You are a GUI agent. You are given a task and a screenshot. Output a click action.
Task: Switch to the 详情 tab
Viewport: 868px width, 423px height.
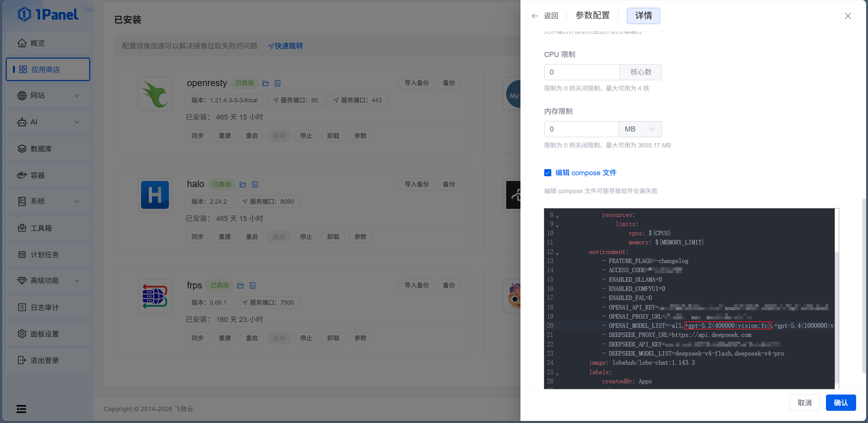(644, 16)
